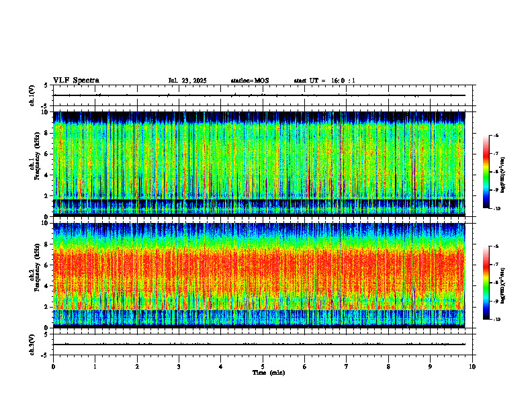Image resolution: width=532 pixels, height=411 pixels.
Task: Click the "-8" label on ch.1 color scale
Action: tap(496, 172)
